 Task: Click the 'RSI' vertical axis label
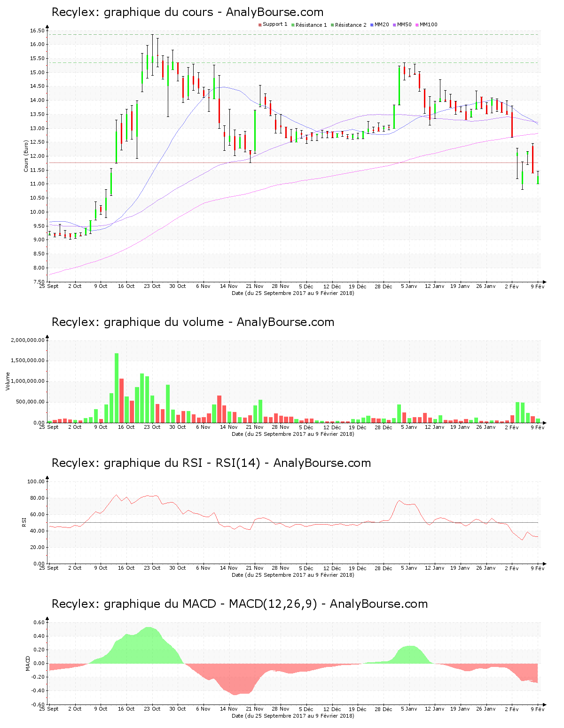24,522
